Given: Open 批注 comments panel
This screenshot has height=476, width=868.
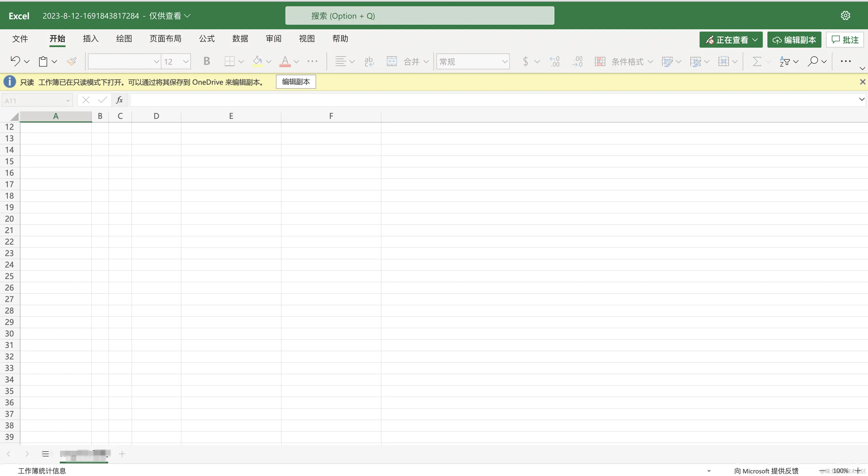Looking at the screenshot, I should pyautogui.click(x=845, y=39).
